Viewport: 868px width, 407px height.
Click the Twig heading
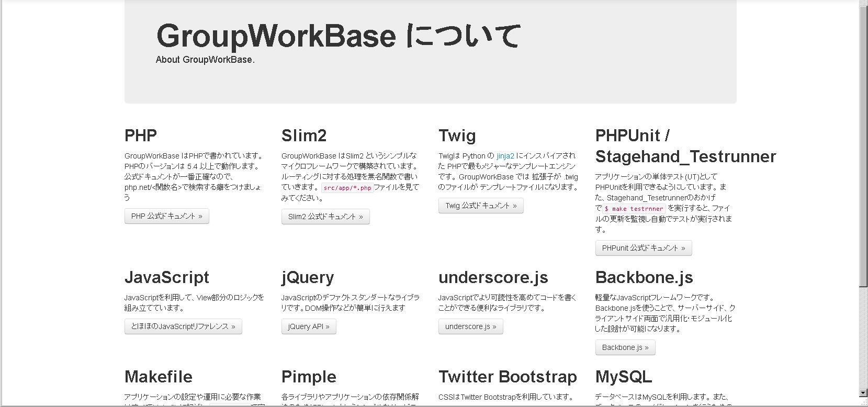(x=457, y=135)
